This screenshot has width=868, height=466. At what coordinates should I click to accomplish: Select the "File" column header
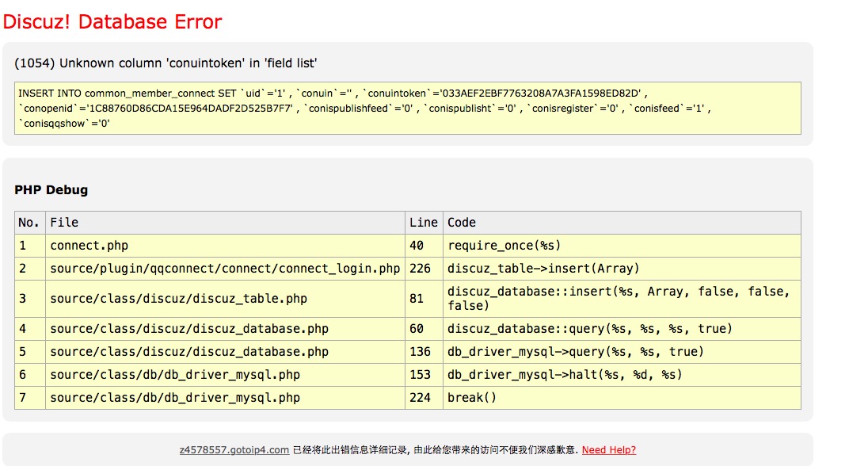[64, 223]
